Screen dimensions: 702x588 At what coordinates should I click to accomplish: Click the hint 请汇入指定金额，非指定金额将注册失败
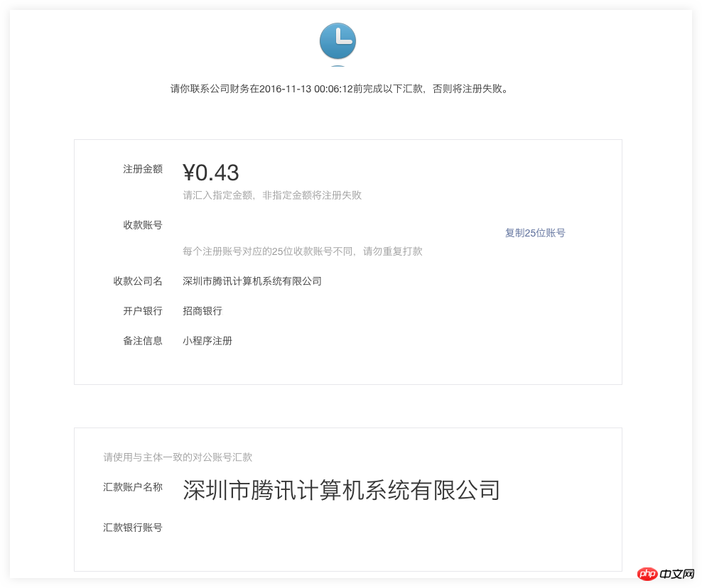(x=272, y=195)
